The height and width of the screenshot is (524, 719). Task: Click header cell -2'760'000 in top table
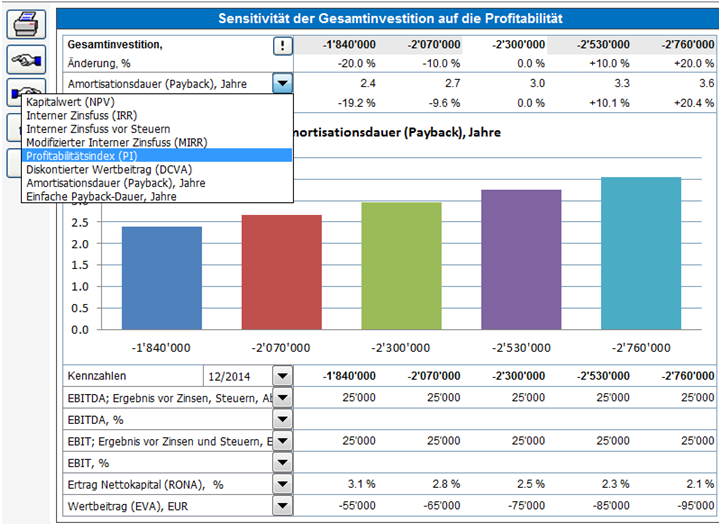[x=688, y=44]
